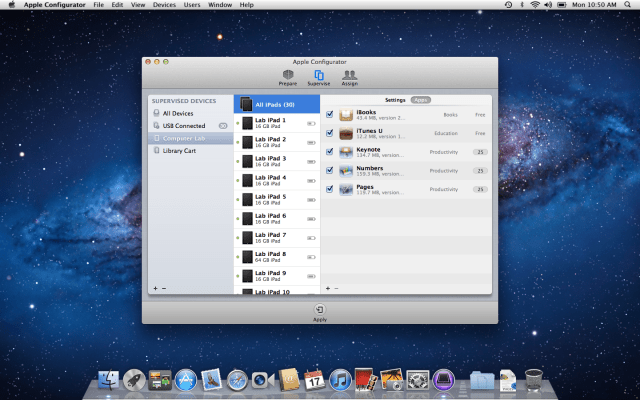Screen dimensions: 640x400
Task: Select USB Connected device group
Action: [184, 126]
